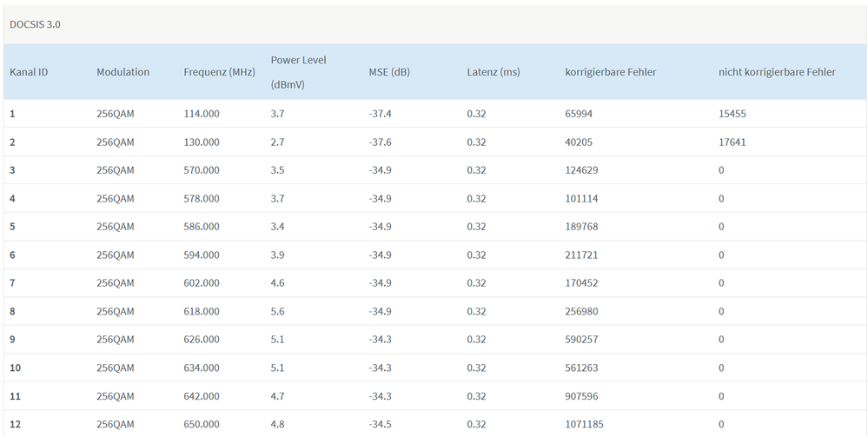Click the 570.000 frequency cell
Image resolution: width=868 pixels, height=437 pixels.
click(x=202, y=170)
